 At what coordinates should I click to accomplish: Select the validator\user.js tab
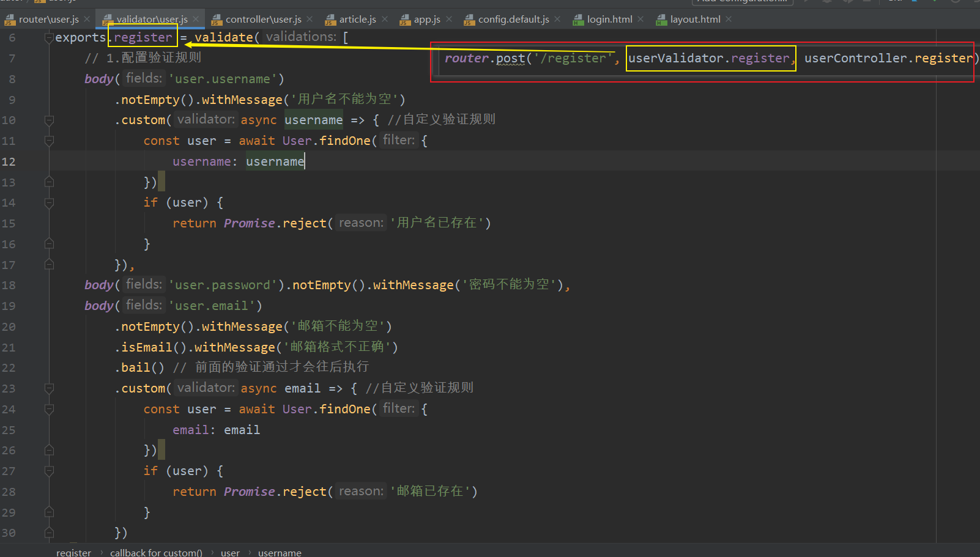152,20
